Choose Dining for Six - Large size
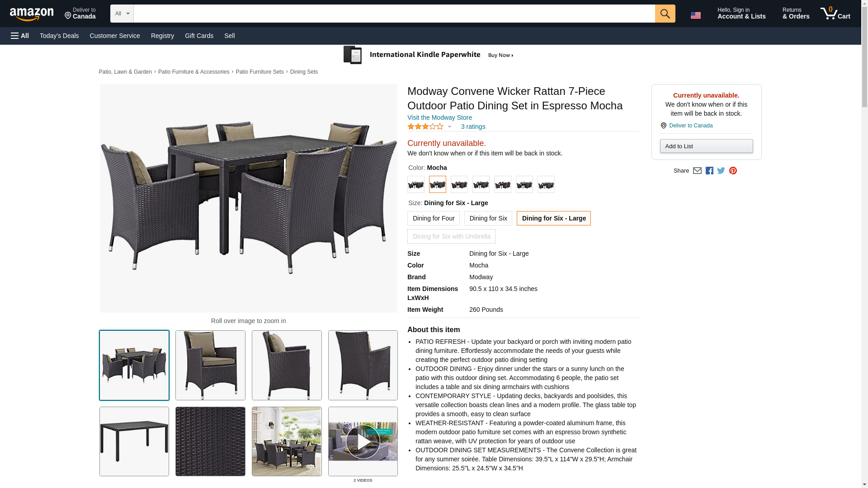The width and height of the screenshot is (868, 488). click(553, 218)
